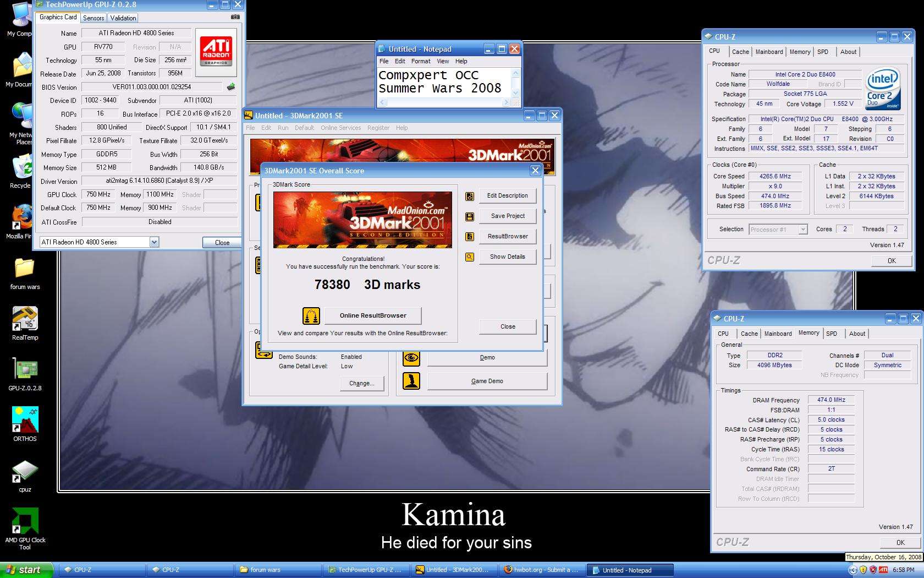The height and width of the screenshot is (578, 924).
Task: Open the Mainboard tab in top CPU-Z window
Action: click(x=769, y=52)
